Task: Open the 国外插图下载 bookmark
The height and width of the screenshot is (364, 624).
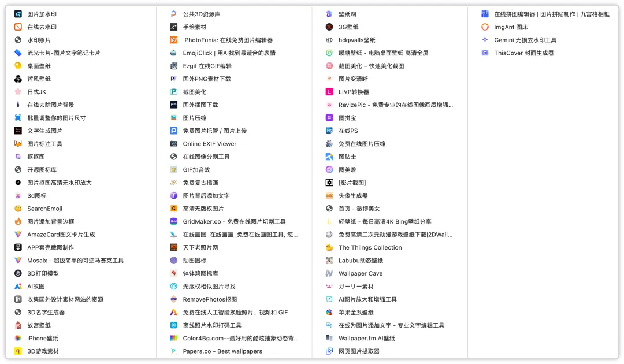Action: pos(200,105)
